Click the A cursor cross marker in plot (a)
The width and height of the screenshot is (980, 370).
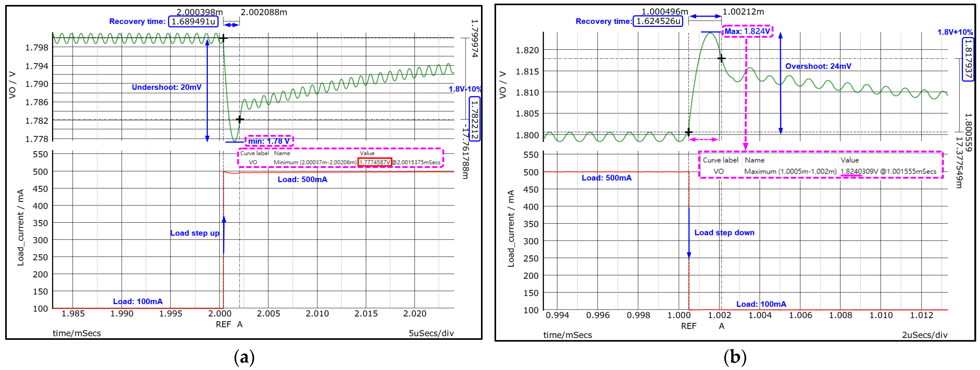(x=239, y=120)
